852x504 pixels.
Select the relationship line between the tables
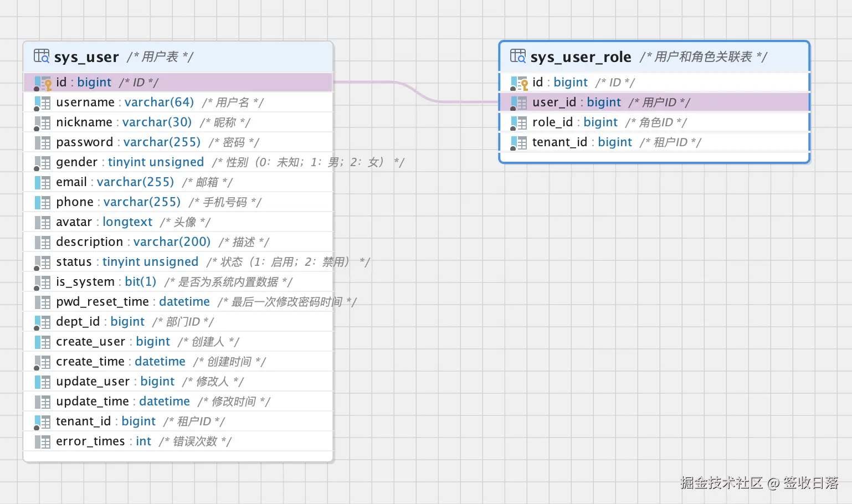click(415, 92)
